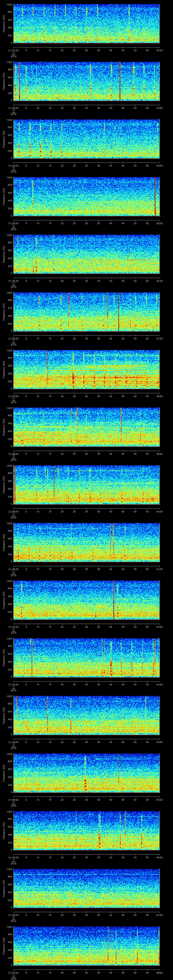Screen dimensions: 173x980
Task: Click the 47:00 end-of-axis time label
Action: [159, 915]
